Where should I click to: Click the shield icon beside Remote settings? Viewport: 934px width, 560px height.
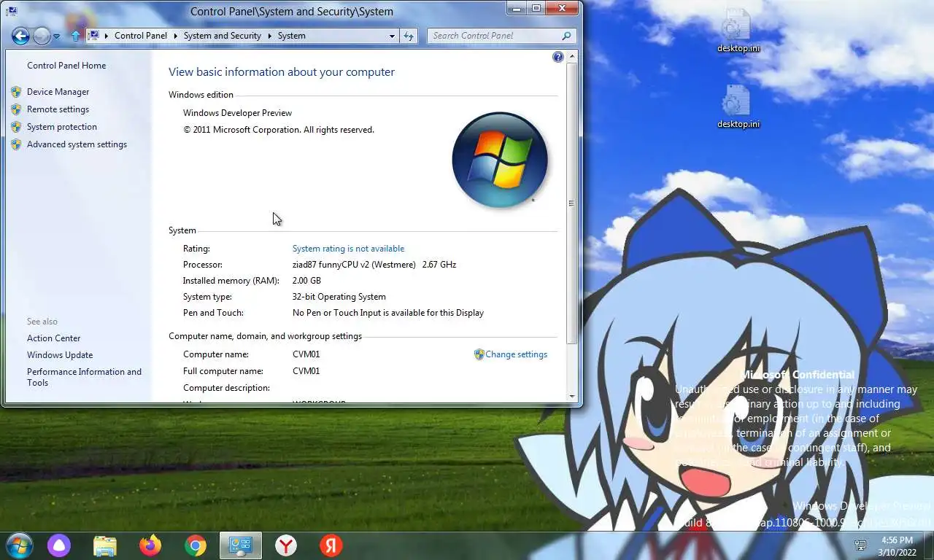point(16,109)
